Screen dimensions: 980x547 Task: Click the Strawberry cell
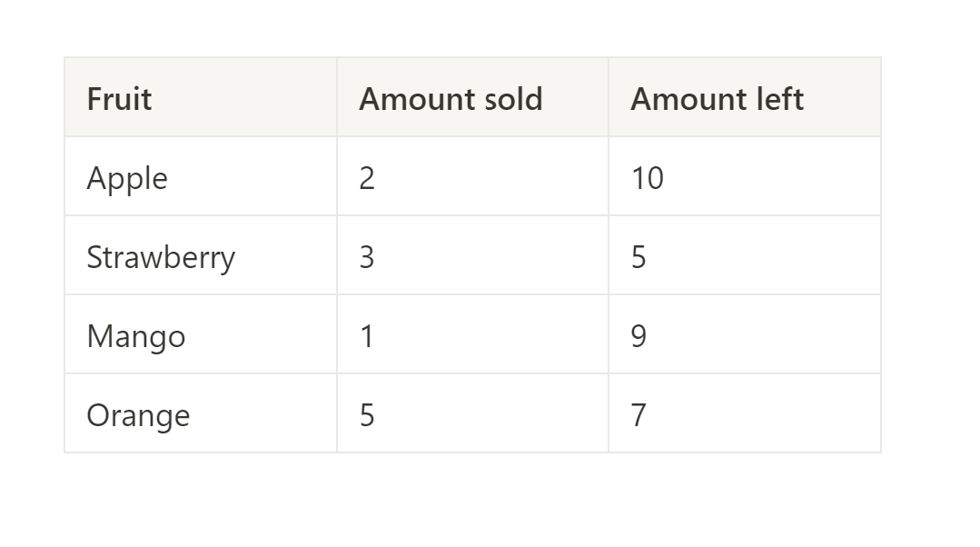coord(201,255)
